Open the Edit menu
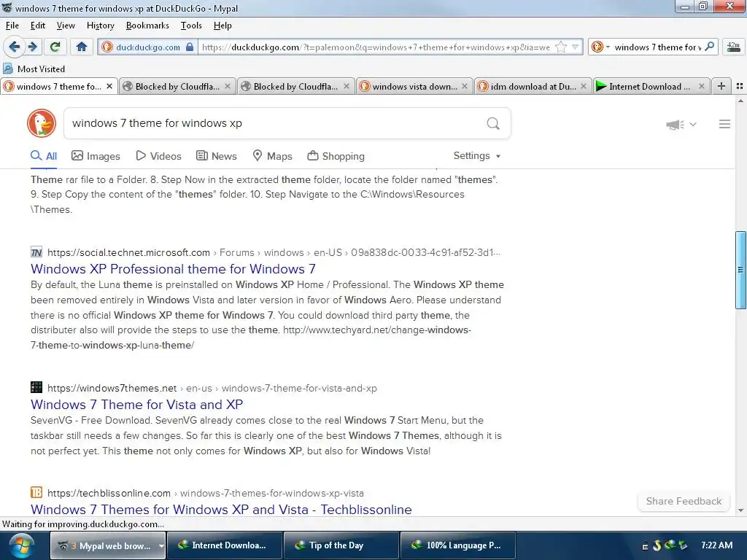This screenshot has width=747, height=560. [38, 26]
